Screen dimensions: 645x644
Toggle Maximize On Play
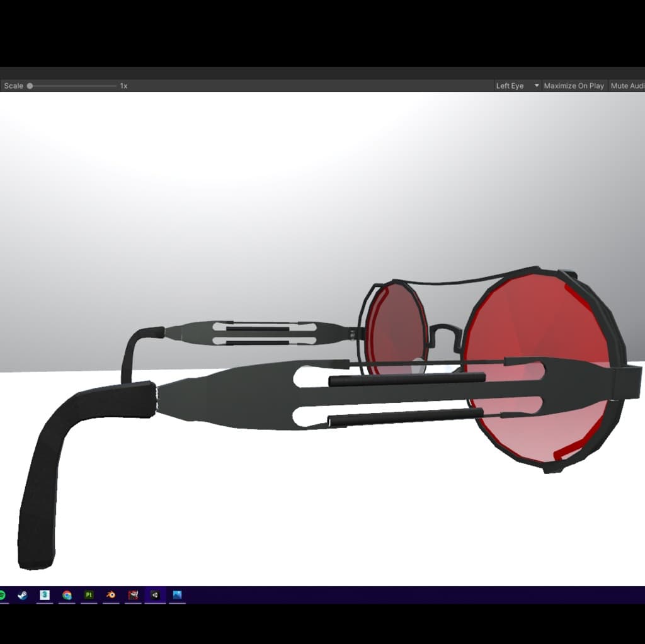(x=573, y=86)
